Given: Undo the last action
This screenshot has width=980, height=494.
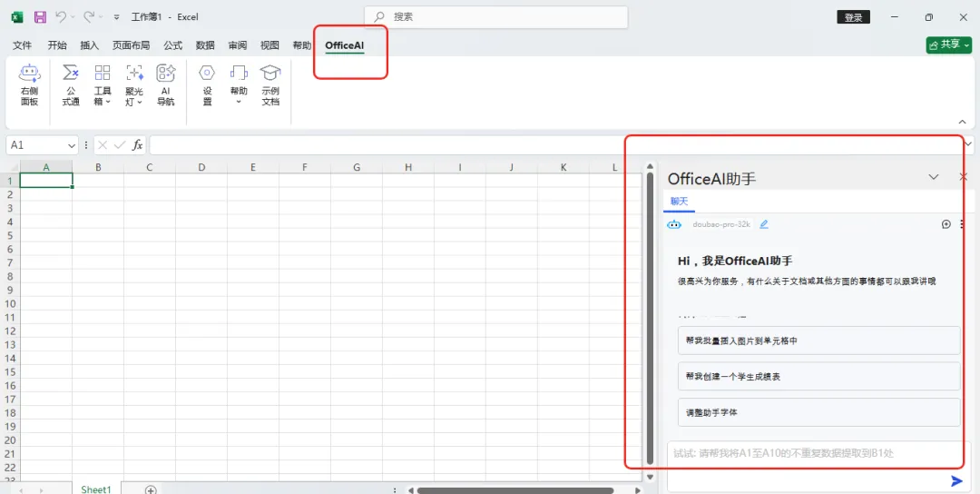Looking at the screenshot, I should (61, 17).
